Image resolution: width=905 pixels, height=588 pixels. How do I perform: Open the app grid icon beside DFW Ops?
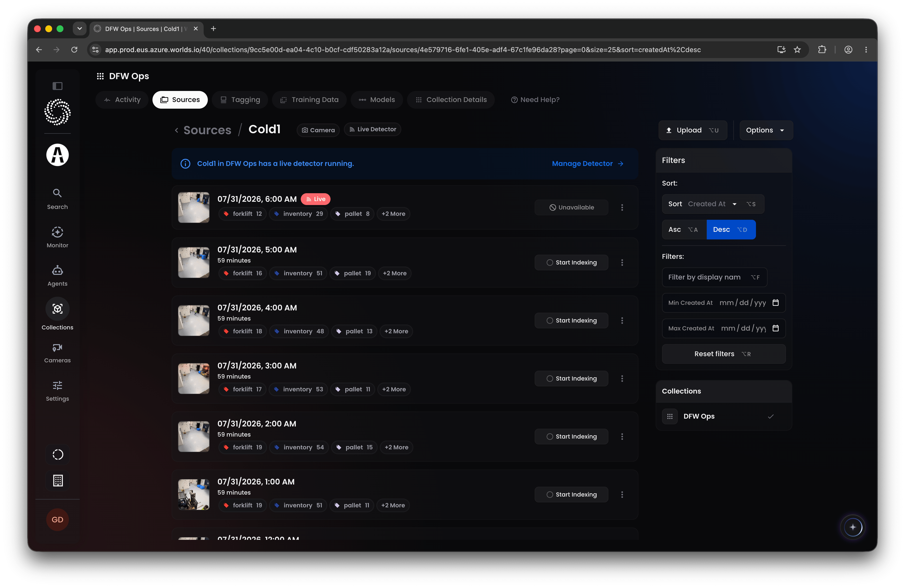[100, 76]
